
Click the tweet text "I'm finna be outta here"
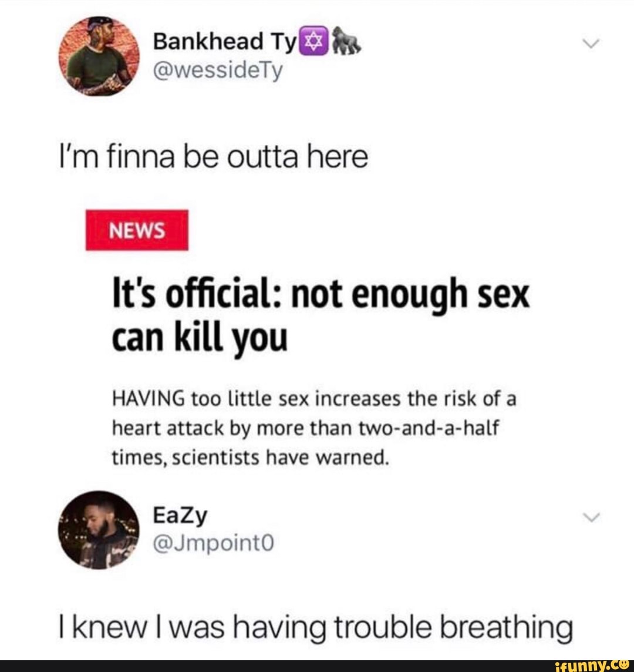(x=213, y=157)
